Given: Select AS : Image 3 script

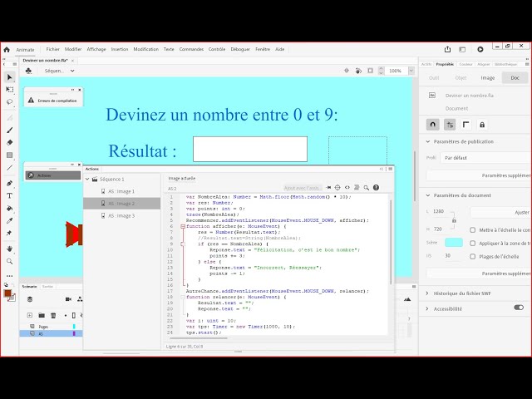Looking at the screenshot, I should pyautogui.click(x=122, y=216).
